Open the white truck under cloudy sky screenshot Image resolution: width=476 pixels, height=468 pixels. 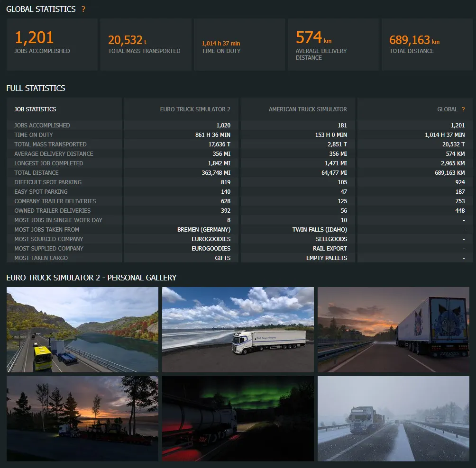(238, 330)
